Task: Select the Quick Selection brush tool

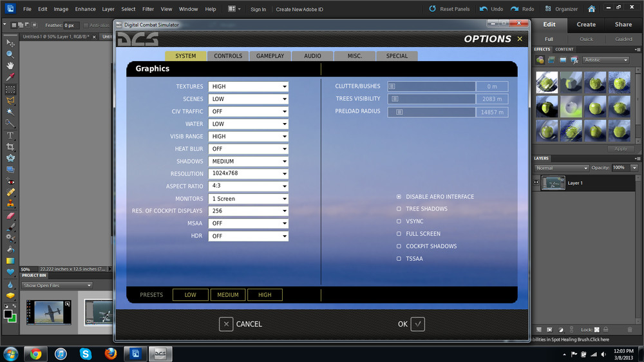Action: click(x=10, y=123)
